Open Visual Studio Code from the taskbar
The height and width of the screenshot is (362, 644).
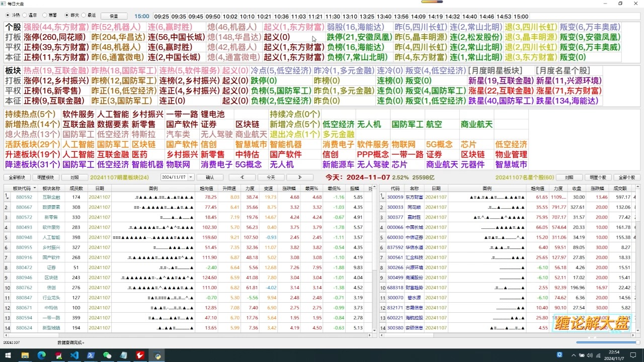[x=74, y=355]
